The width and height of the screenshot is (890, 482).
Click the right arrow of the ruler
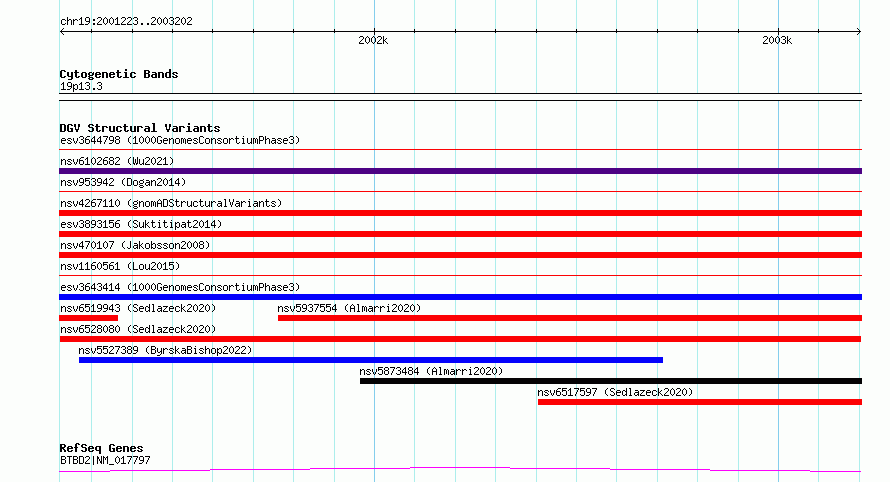[859, 32]
